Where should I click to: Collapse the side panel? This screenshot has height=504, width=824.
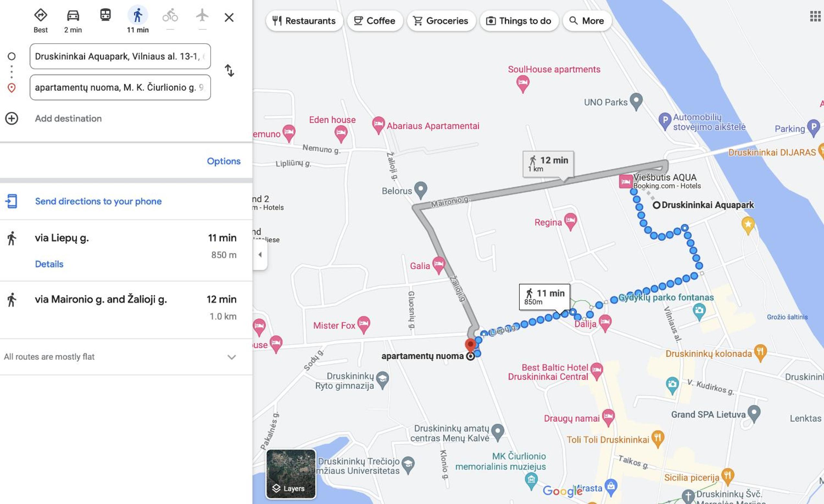point(260,255)
